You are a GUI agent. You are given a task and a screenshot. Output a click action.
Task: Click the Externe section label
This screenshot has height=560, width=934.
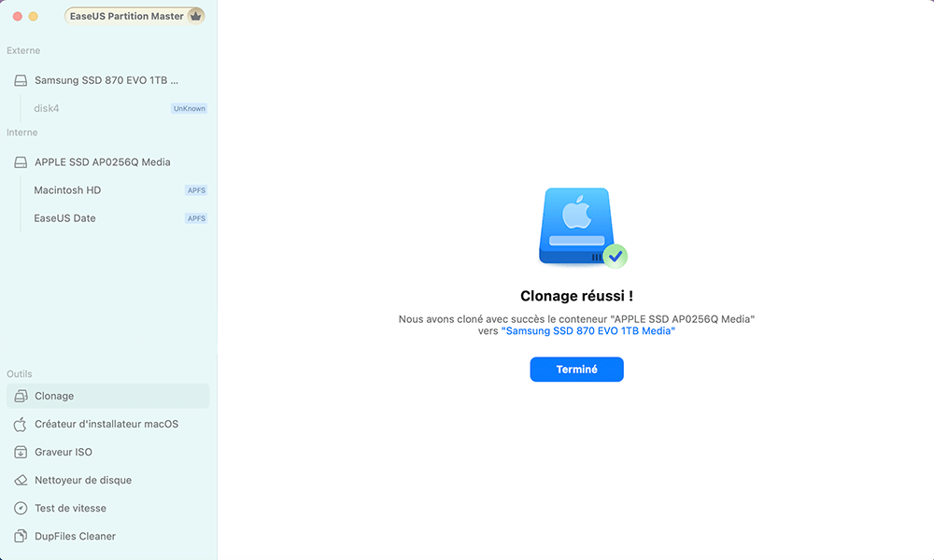[23, 50]
